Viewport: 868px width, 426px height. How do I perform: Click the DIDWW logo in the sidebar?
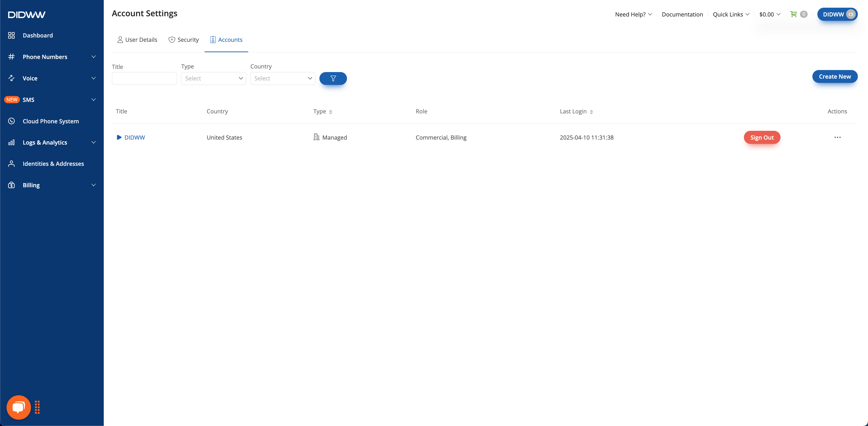(x=27, y=14)
